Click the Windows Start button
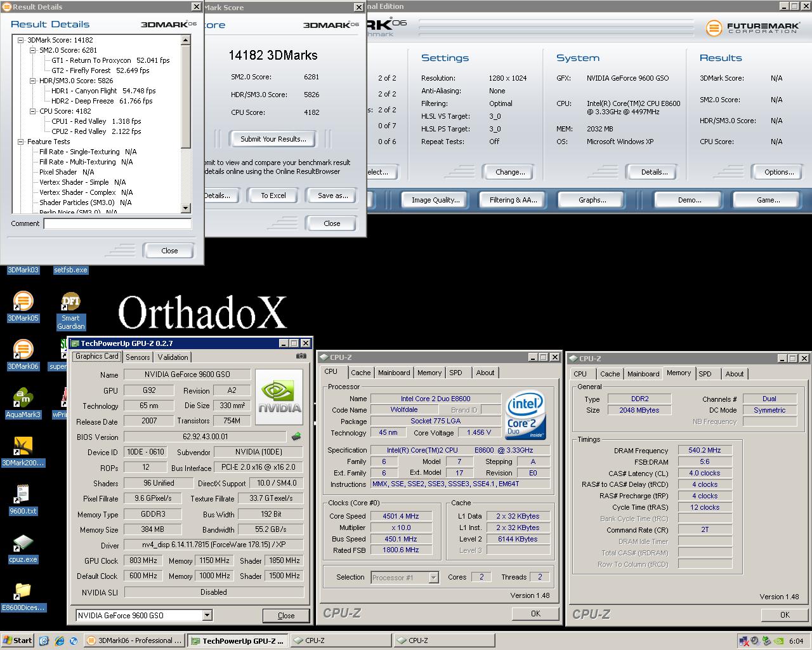 click(17, 640)
